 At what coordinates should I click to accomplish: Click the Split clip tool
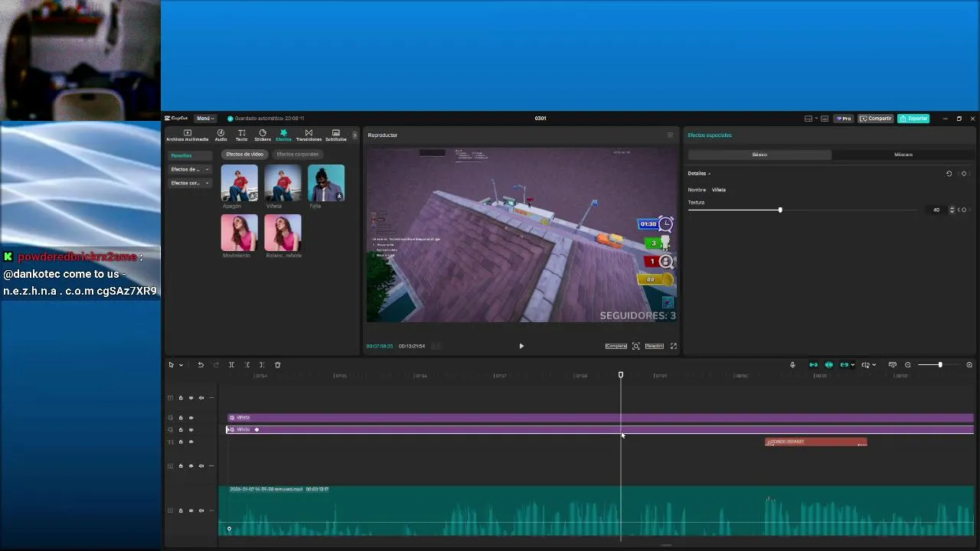coord(231,365)
